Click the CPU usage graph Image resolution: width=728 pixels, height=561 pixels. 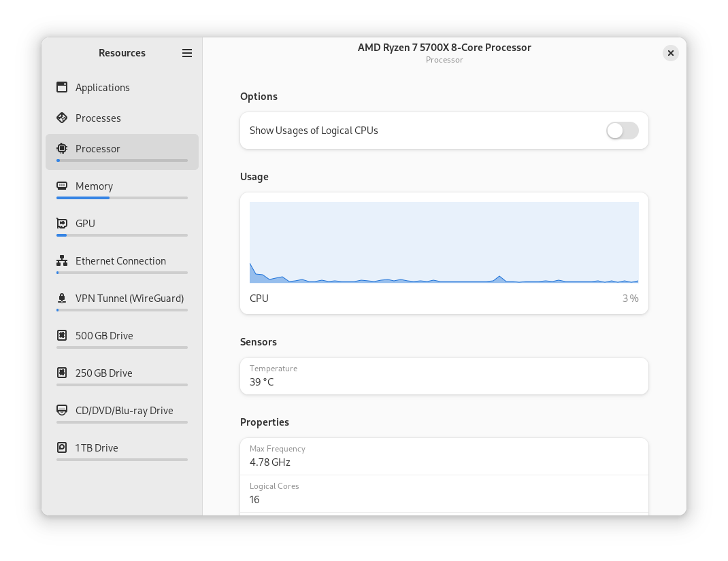point(444,242)
